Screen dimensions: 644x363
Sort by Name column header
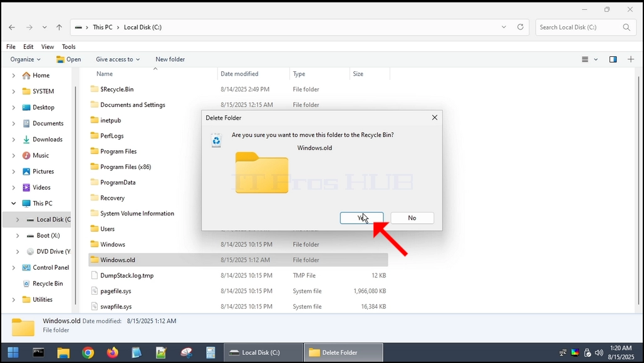(105, 74)
